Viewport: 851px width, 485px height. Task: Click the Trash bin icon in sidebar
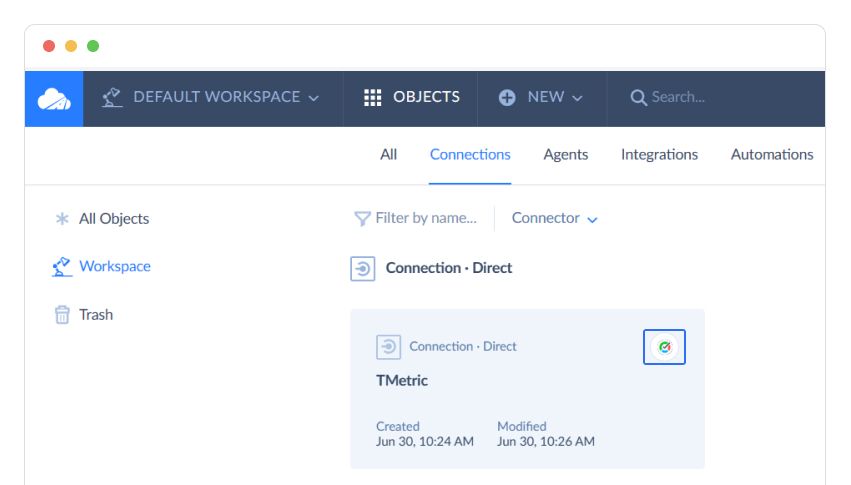62,315
